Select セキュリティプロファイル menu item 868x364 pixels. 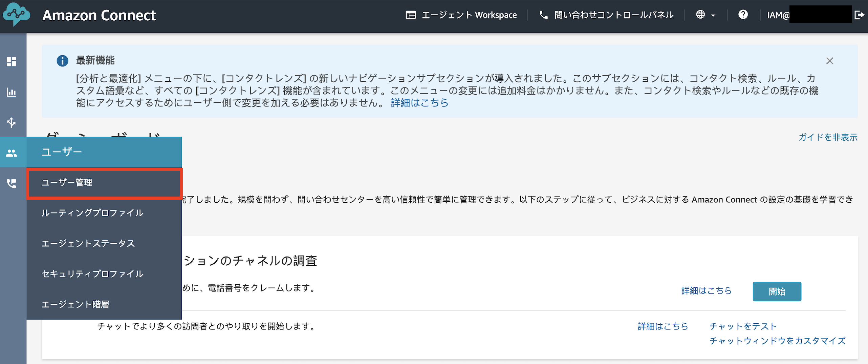(x=104, y=274)
